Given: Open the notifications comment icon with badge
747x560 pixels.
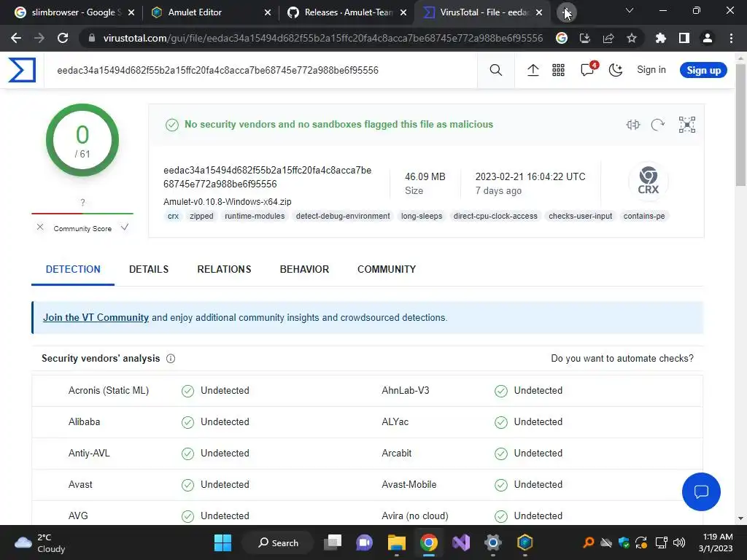Looking at the screenshot, I should coord(589,70).
